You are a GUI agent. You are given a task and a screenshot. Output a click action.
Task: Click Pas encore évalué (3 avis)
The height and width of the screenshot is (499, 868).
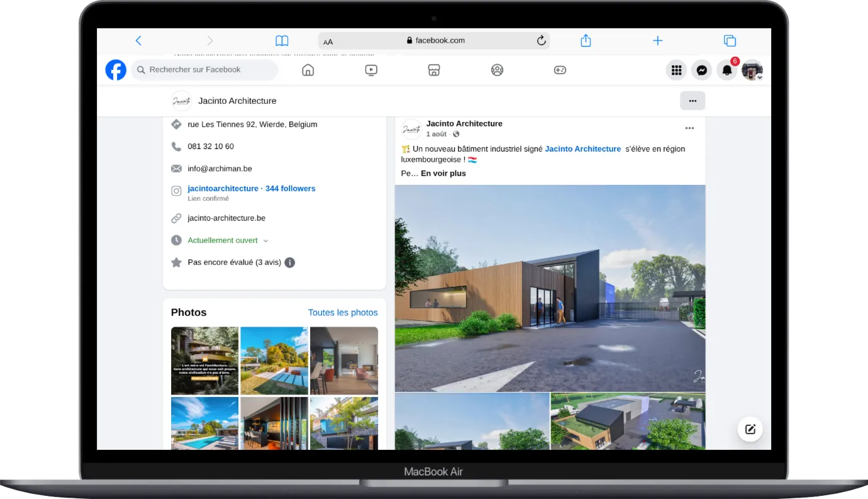coord(234,262)
